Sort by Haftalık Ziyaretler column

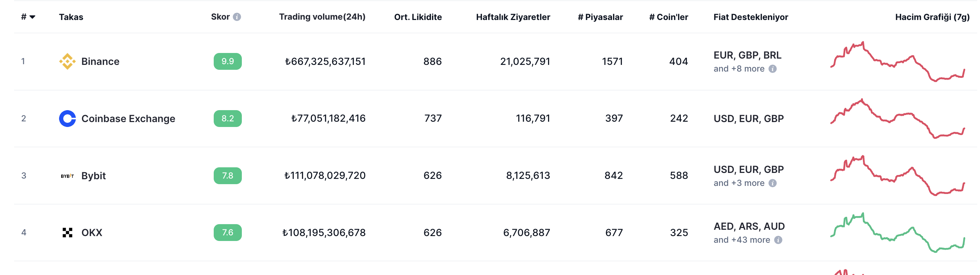pos(513,17)
